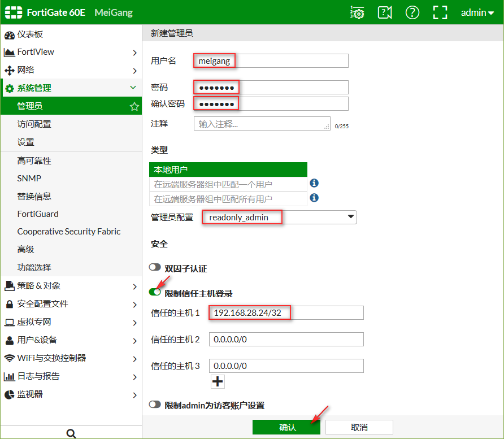The image size is (504, 439).
Task: Expand the 策略 & 对象 chevron
Action: (x=135, y=286)
